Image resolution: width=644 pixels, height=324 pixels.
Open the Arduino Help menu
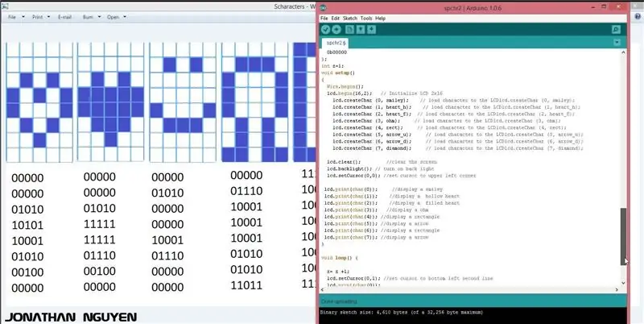(x=380, y=19)
